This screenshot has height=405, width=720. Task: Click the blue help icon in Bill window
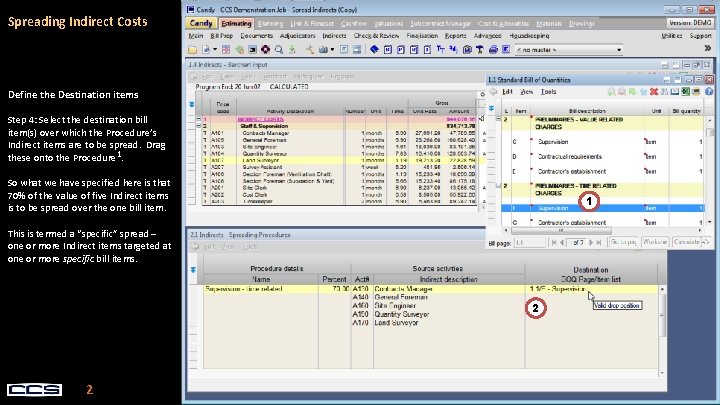point(709,92)
